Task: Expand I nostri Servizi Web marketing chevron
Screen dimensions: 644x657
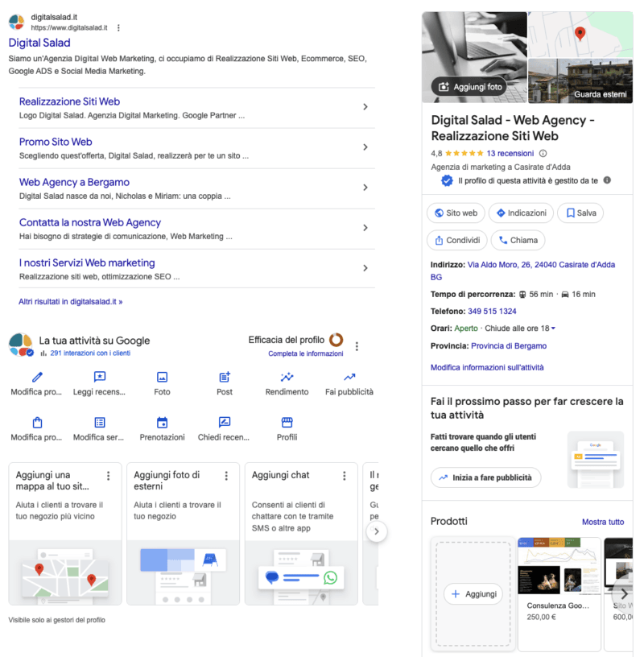Action: click(365, 268)
